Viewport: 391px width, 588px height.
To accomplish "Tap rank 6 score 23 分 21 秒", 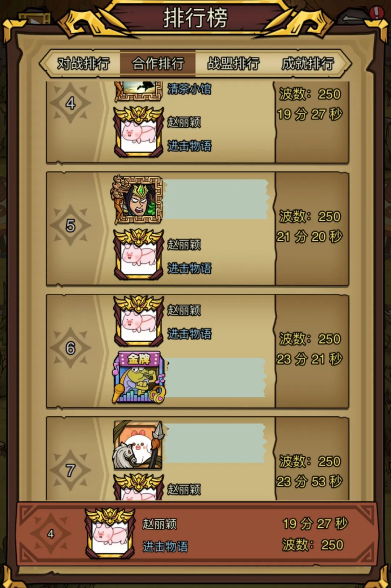I will [309, 359].
